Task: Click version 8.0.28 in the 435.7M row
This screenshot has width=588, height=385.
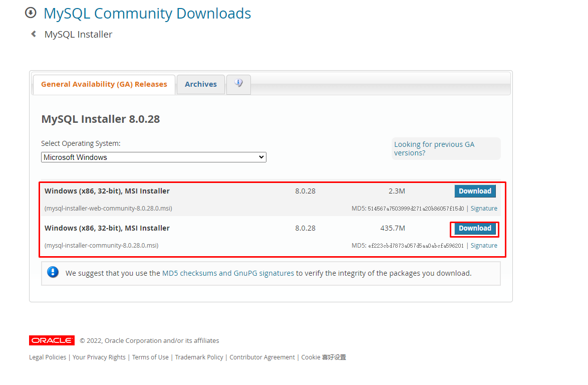Action: [305, 228]
